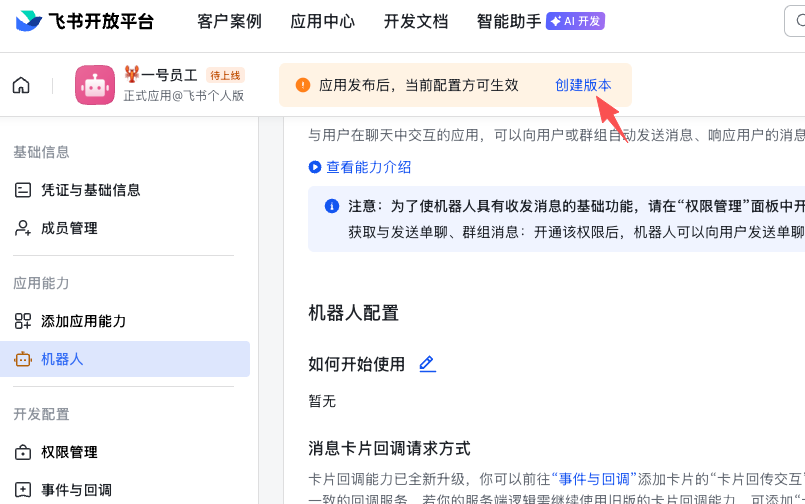Image resolution: width=805 pixels, height=504 pixels.
Task: Click the 成员管理 person icon
Action: (x=23, y=228)
